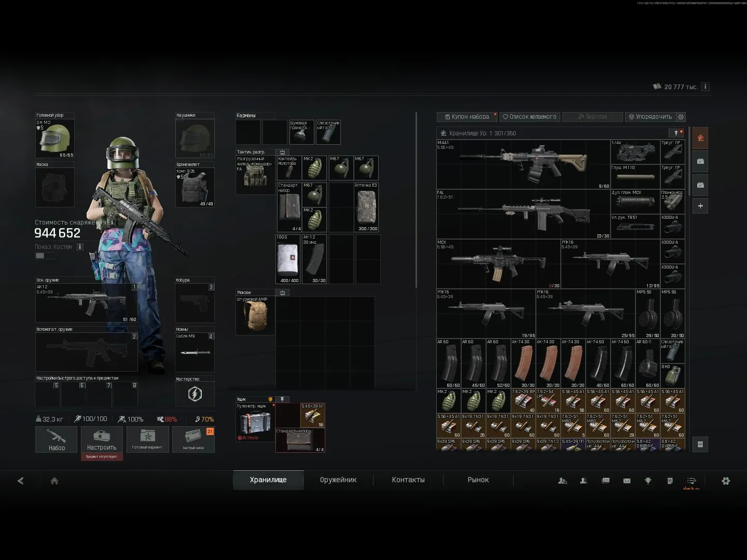
Task: Click the Верстак workbench button
Action: point(592,117)
